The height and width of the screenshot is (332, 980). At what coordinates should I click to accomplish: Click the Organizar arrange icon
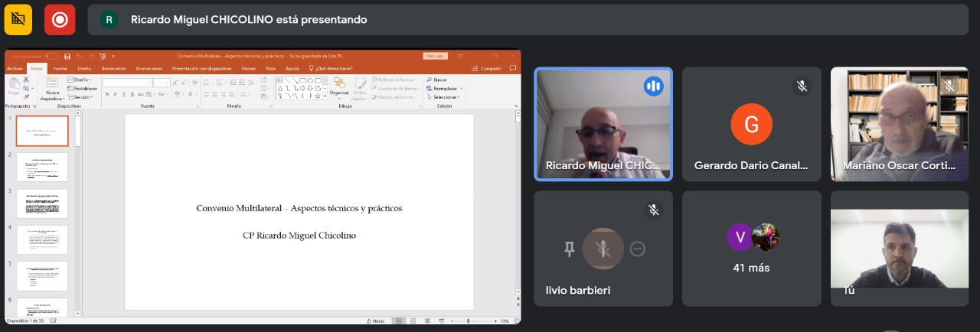[339, 86]
